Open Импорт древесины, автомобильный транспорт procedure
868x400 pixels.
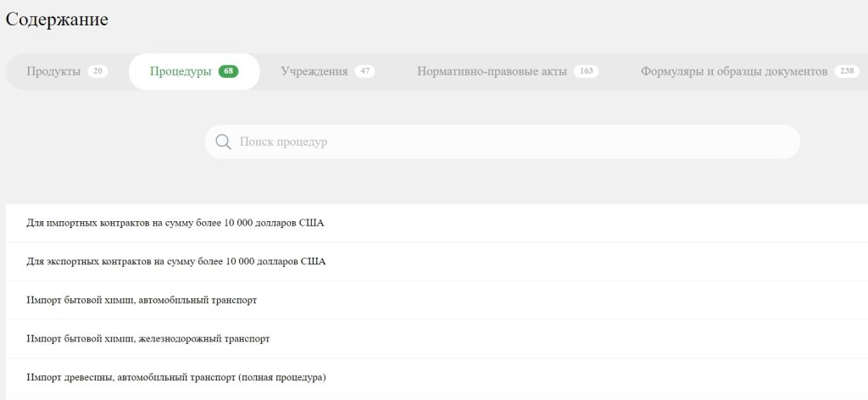(x=437, y=378)
